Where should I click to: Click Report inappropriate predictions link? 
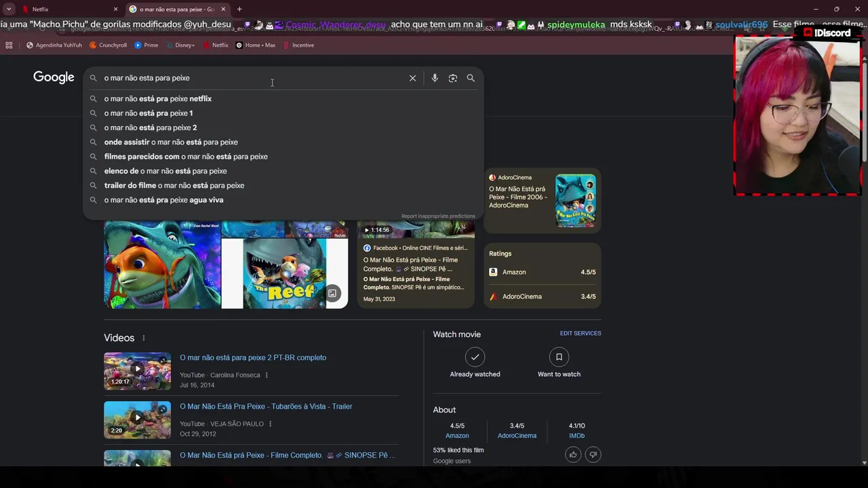point(438,216)
